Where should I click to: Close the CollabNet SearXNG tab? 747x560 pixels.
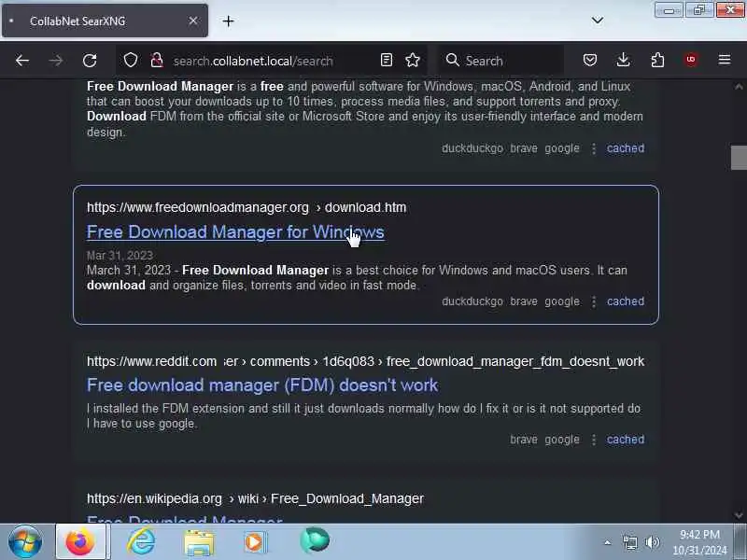pos(193,21)
